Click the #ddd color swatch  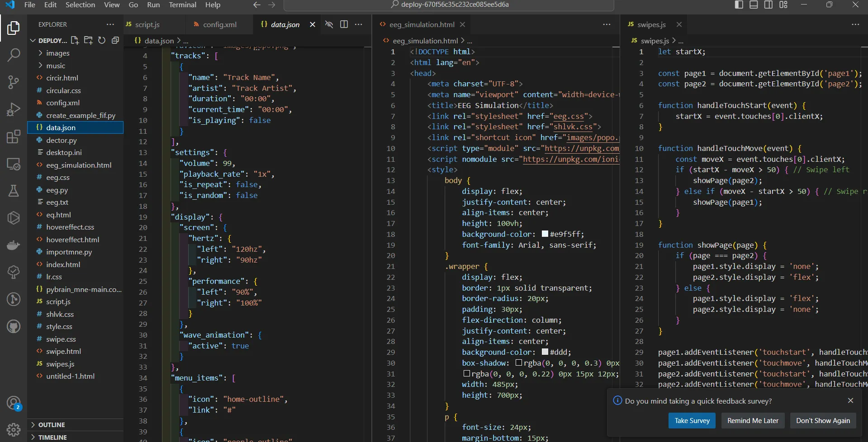pyautogui.click(x=545, y=352)
